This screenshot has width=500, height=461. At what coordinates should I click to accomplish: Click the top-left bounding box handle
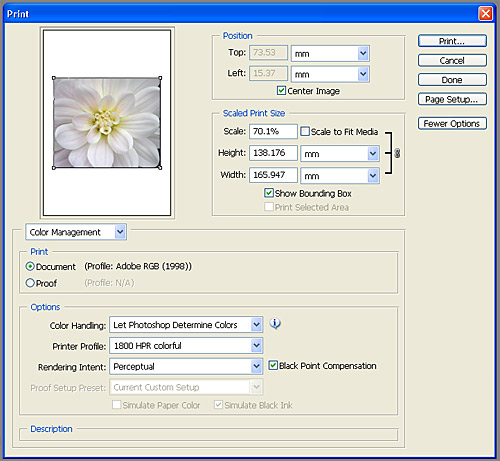point(54,78)
